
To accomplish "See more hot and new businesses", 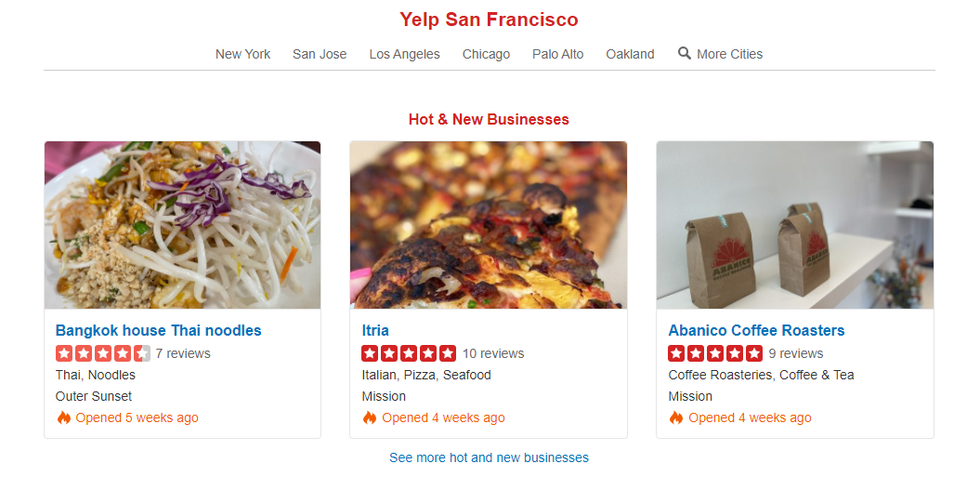I will tap(489, 457).
